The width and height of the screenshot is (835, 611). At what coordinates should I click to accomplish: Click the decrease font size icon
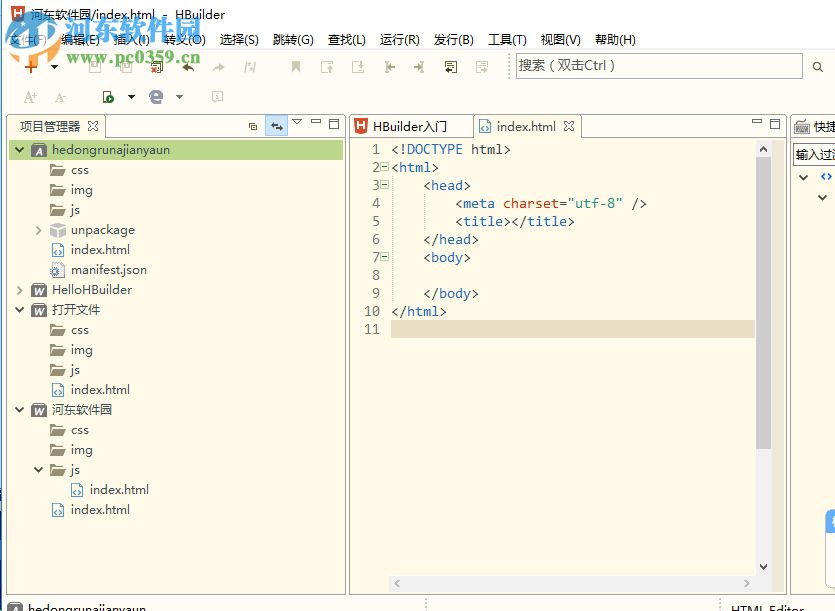pyautogui.click(x=60, y=97)
